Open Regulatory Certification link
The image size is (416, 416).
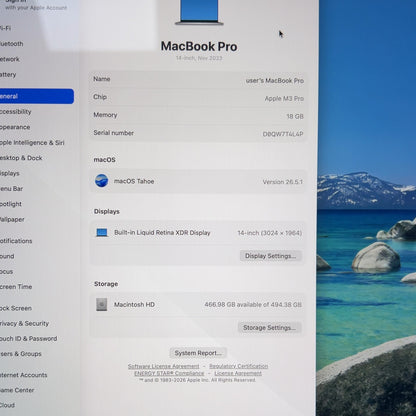239,366
